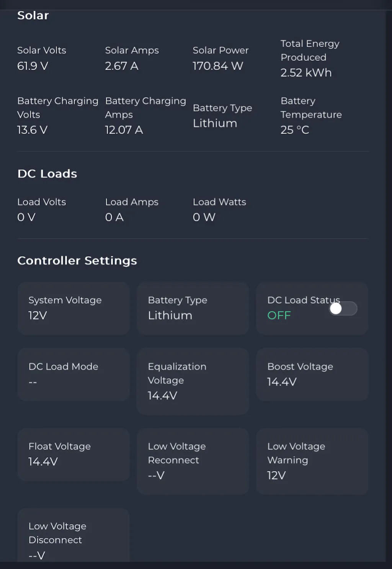Open the DC Load Mode setting card

point(73,374)
